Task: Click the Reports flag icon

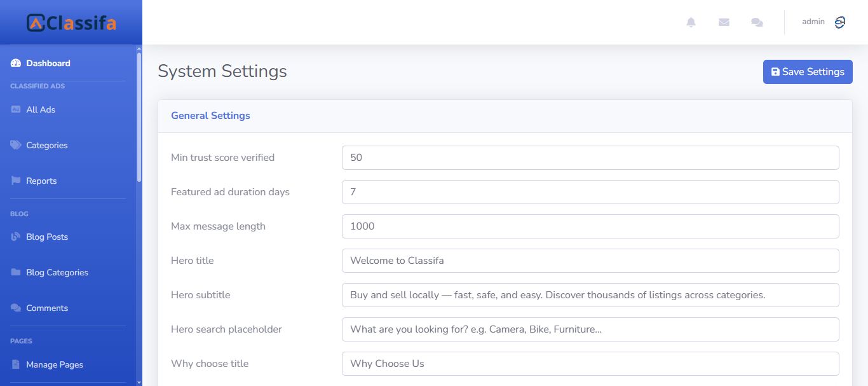Action: [x=16, y=181]
